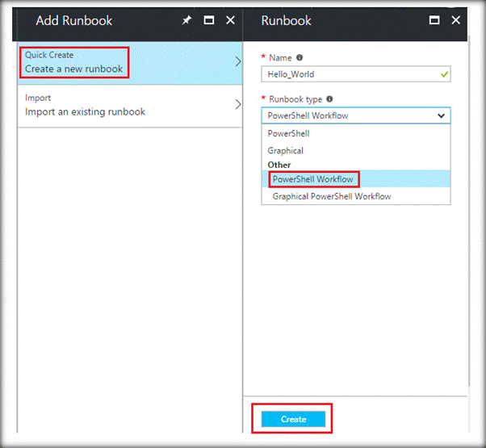Click the Add Runbook blade title
Viewport: 486px width, 448px height.
pos(74,21)
